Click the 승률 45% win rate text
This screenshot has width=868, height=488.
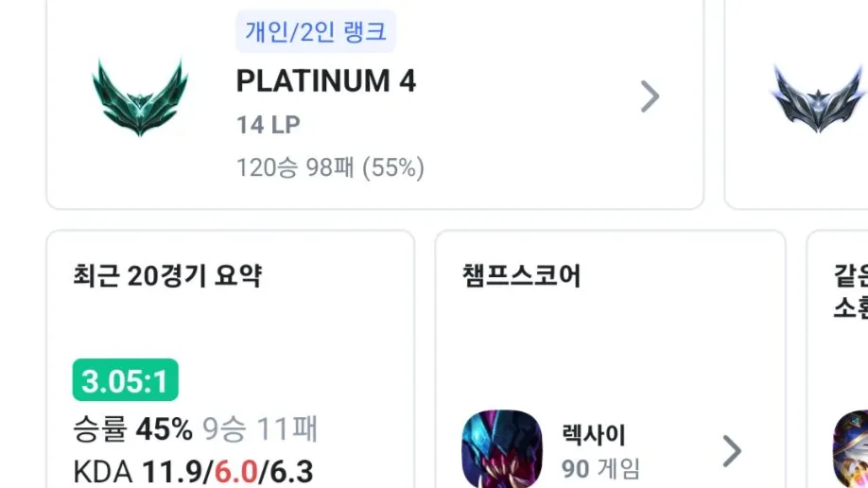133,428
